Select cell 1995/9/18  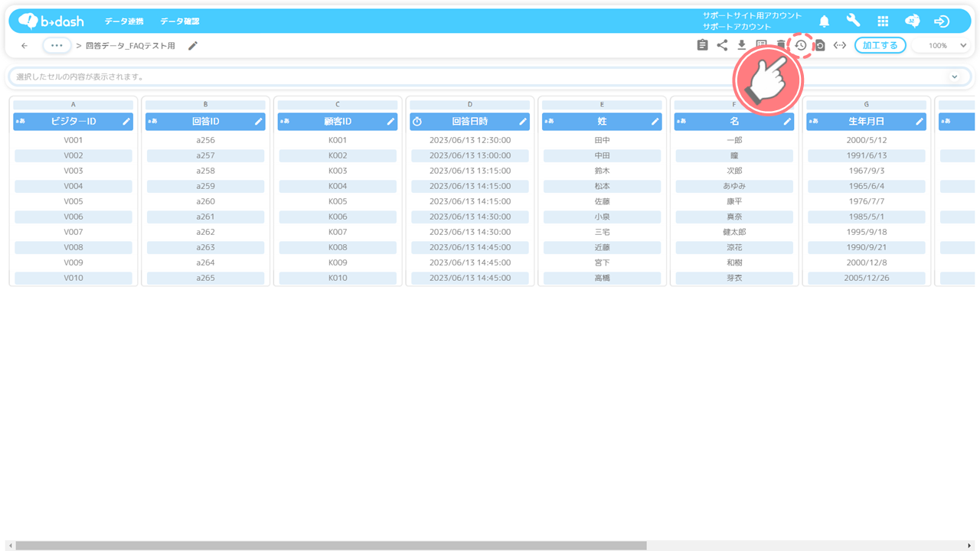coord(867,232)
